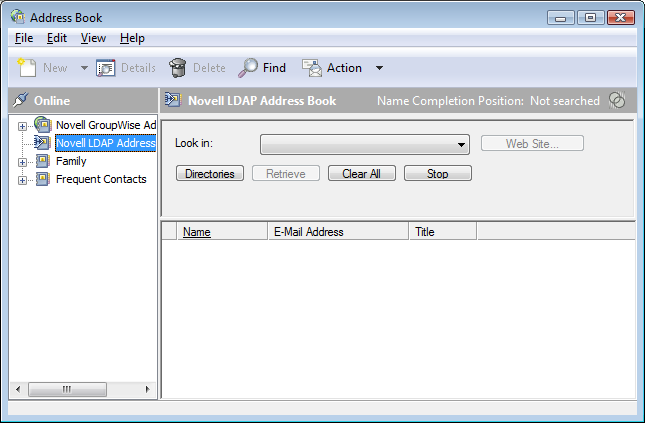Click the Web Site... button
The height and width of the screenshot is (423, 645).
click(x=532, y=143)
